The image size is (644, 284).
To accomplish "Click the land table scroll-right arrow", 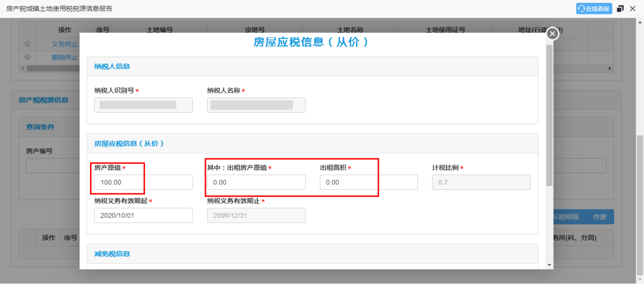I will 610,68.
